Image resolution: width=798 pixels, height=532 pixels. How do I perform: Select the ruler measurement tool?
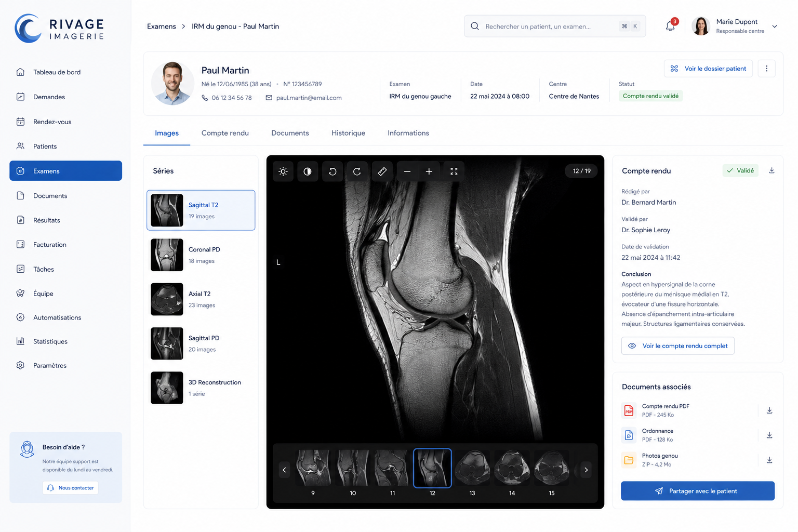(x=382, y=171)
